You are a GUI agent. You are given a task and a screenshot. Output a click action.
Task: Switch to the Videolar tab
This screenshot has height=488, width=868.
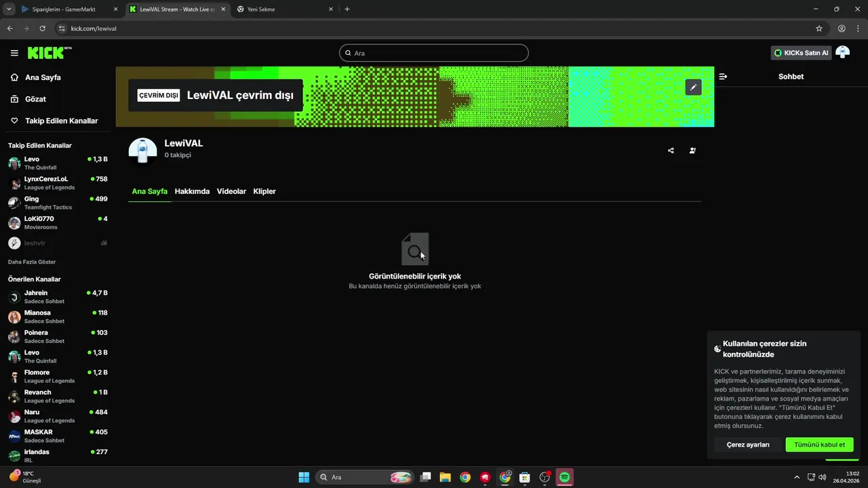click(x=231, y=191)
